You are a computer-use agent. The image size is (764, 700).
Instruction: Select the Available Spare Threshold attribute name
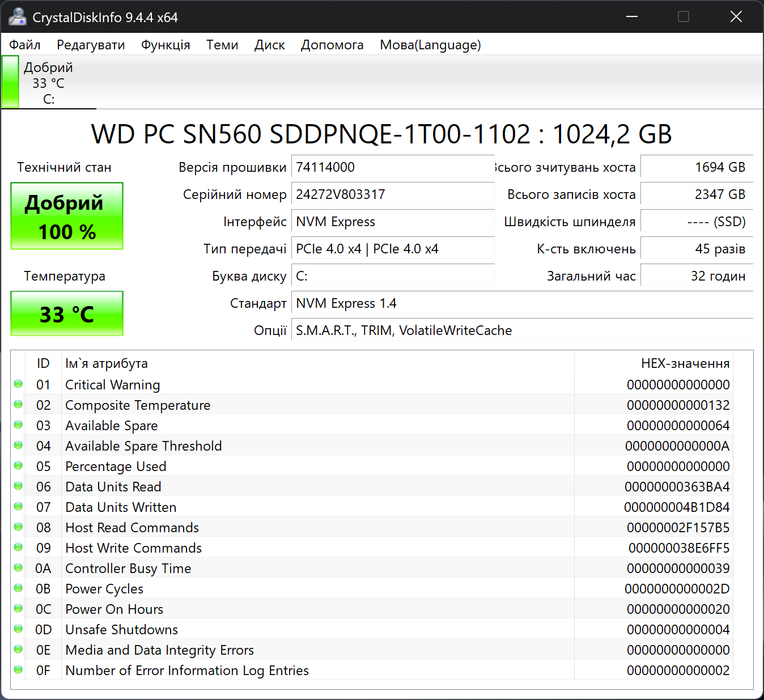tap(143, 446)
